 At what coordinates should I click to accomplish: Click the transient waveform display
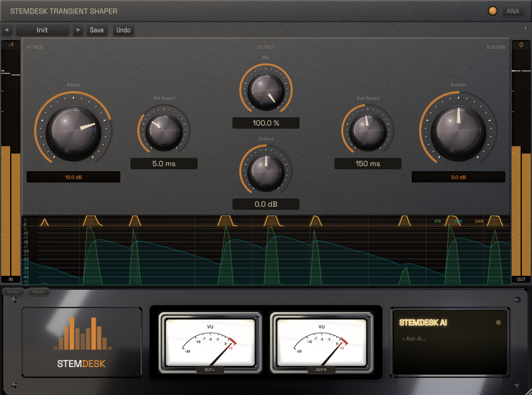[266, 250]
